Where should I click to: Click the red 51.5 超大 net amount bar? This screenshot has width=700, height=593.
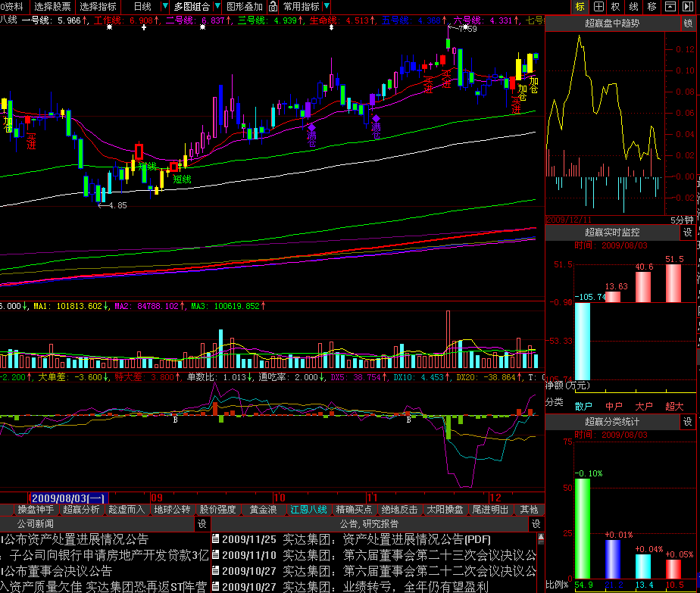coord(673,283)
